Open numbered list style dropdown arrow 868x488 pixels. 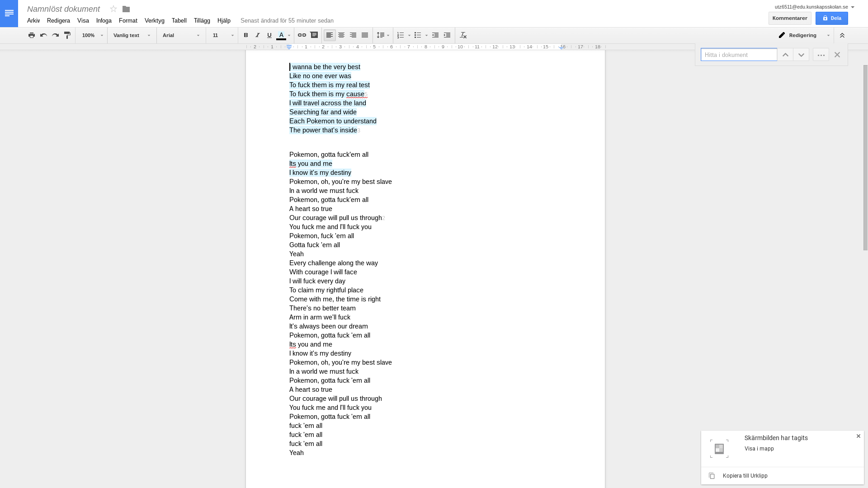pos(409,35)
